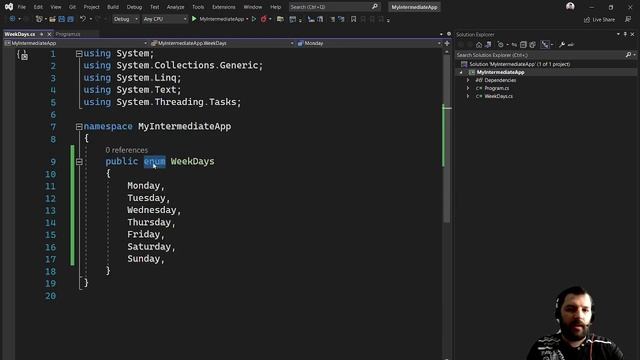Switch to the Program.cs editor tab
Viewport: 640px width, 360px height.
tap(68, 34)
